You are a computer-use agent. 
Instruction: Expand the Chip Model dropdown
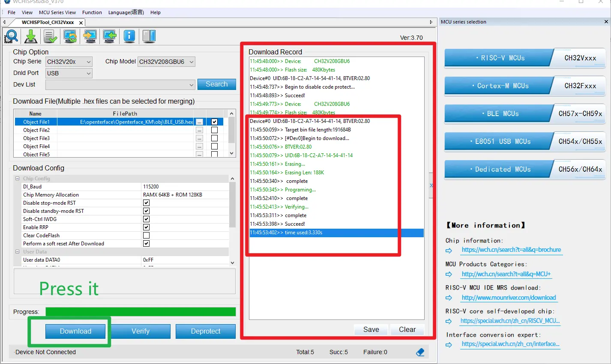(166, 62)
